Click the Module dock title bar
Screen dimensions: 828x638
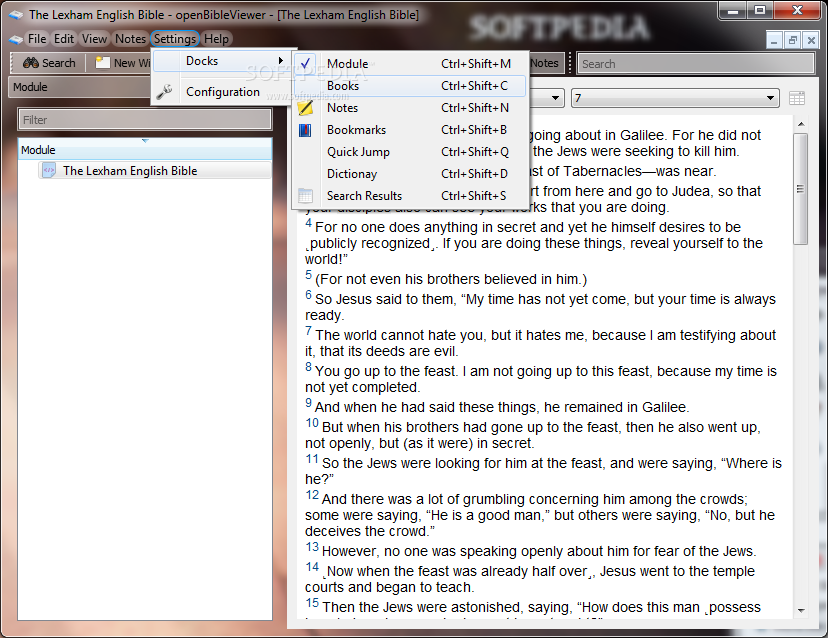tap(79, 87)
